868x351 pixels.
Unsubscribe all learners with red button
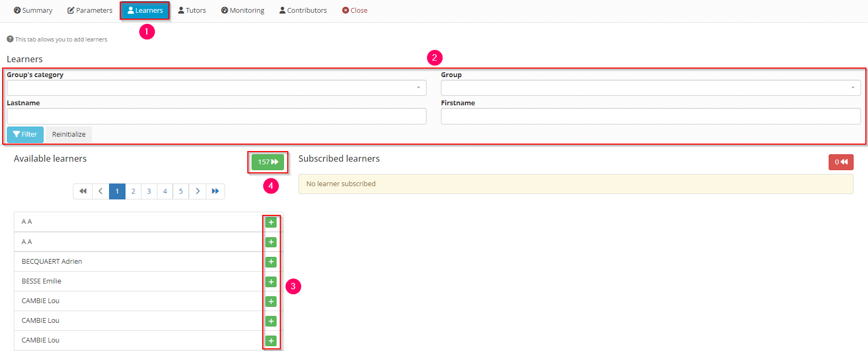pyautogui.click(x=840, y=162)
